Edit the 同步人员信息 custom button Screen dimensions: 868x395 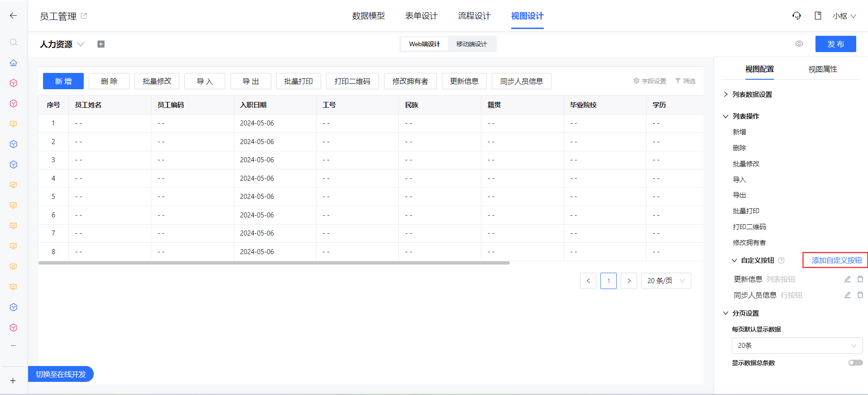point(848,295)
